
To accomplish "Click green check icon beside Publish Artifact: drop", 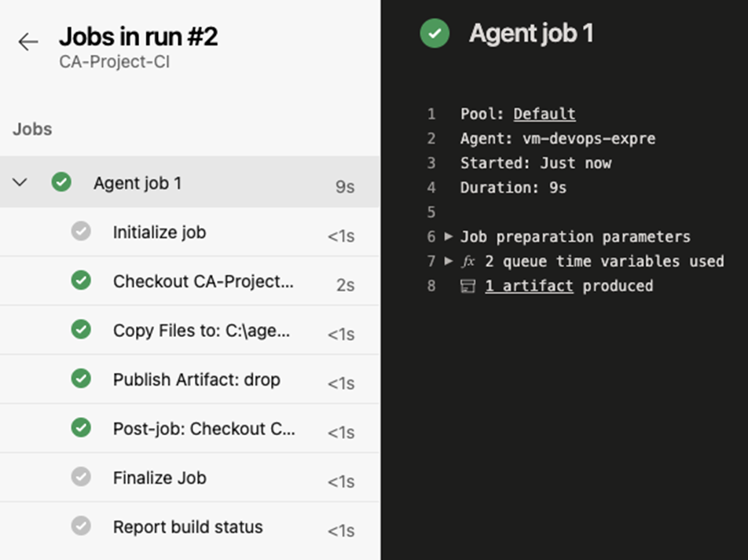I will click(x=81, y=379).
